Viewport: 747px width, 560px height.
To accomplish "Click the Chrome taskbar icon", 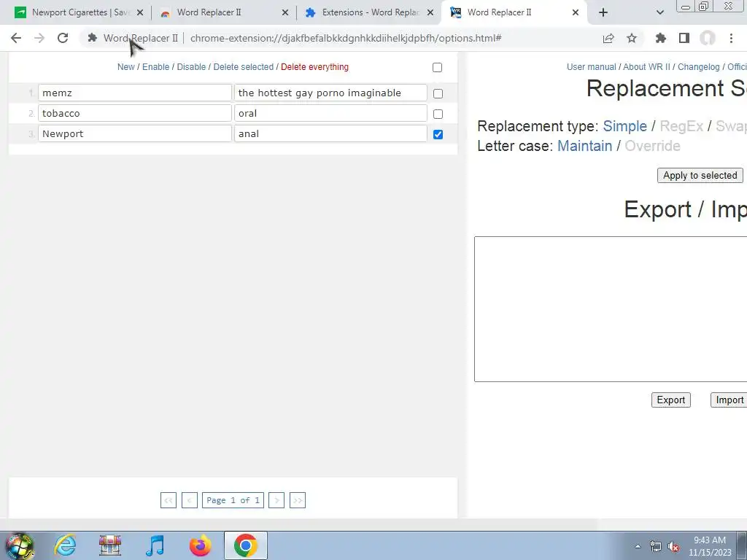I will [x=245, y=545].
